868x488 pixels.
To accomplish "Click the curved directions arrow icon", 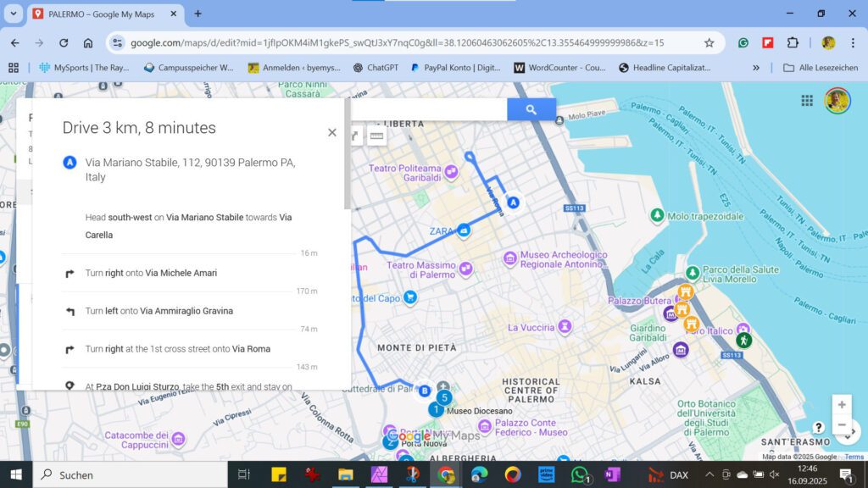I will click(355, 136).
